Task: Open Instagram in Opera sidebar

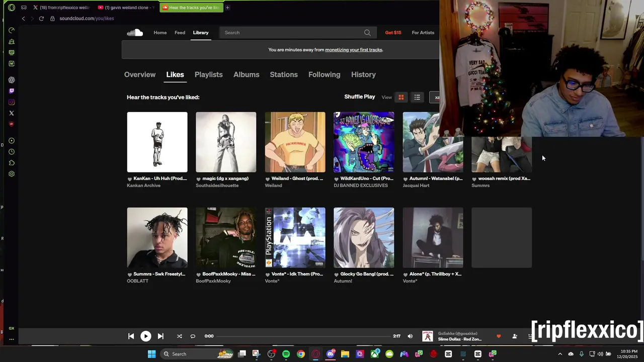Action: click(x=12, y=102)
